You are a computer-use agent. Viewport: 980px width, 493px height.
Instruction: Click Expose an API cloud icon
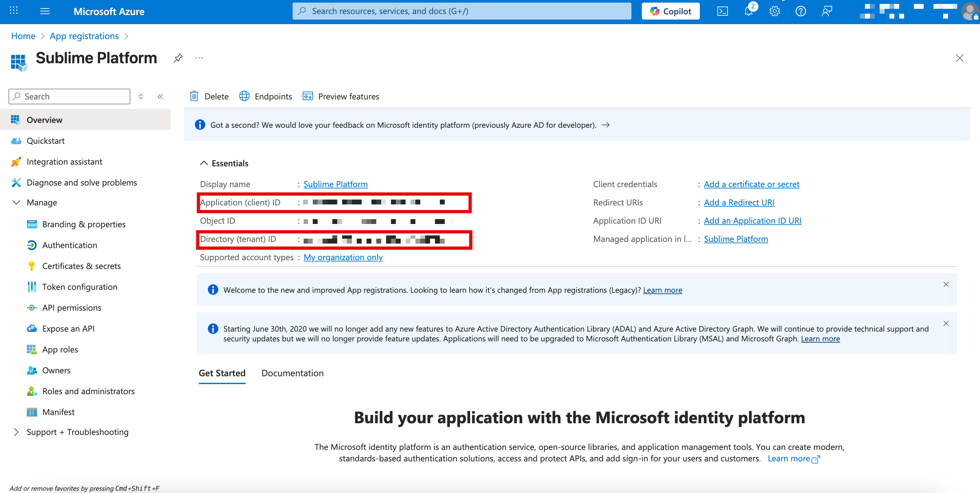point(32,328)
